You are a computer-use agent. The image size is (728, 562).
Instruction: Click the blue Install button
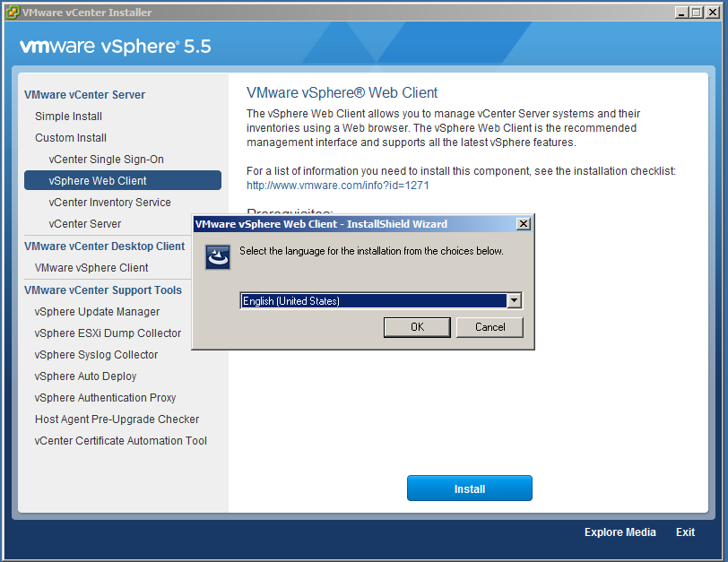[x=469, y=489]
